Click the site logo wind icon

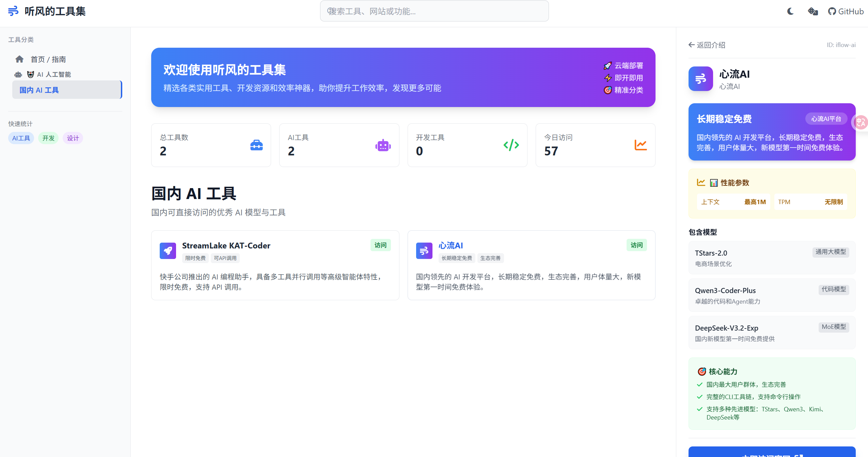coord(13,11)
